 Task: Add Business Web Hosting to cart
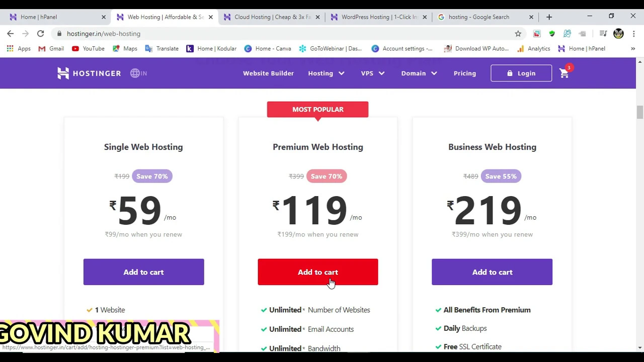pos(492,272)
